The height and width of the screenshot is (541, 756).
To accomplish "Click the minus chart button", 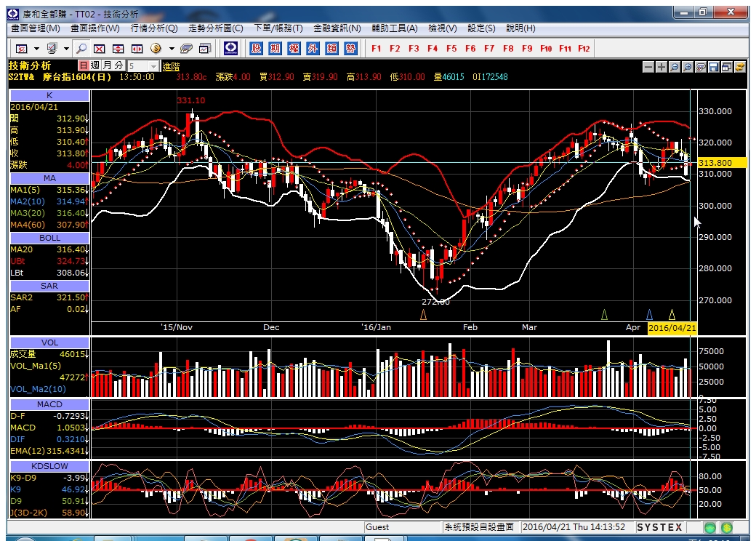I will [x=648, y=67].
